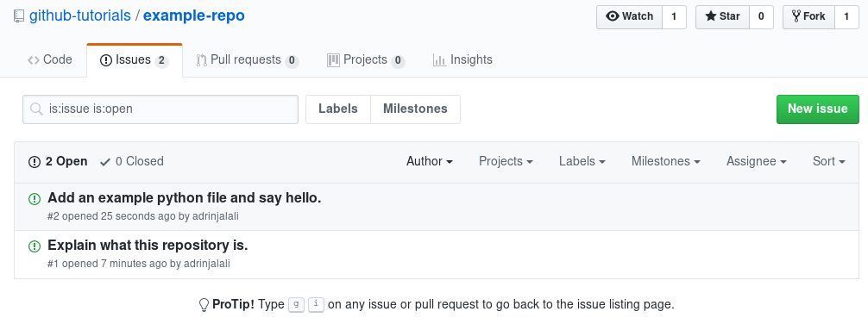Click the open-issue icon beside 'Explain what this repository is'

(x=35, y=246)
